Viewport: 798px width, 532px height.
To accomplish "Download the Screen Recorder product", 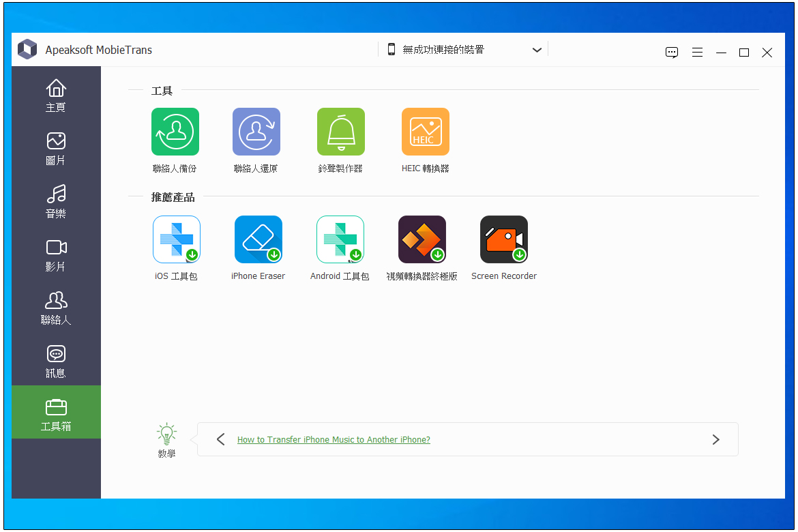I will coord(504,239).
